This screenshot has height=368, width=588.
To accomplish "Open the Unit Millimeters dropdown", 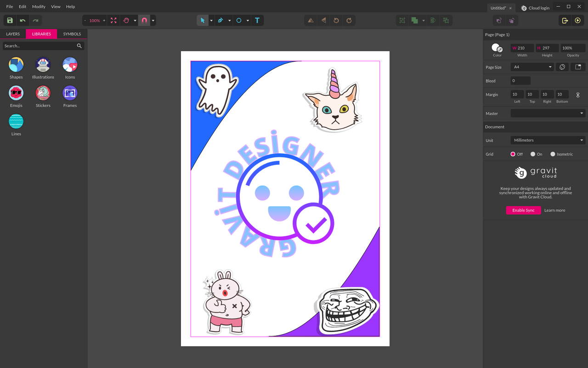I will pos(548,140).
